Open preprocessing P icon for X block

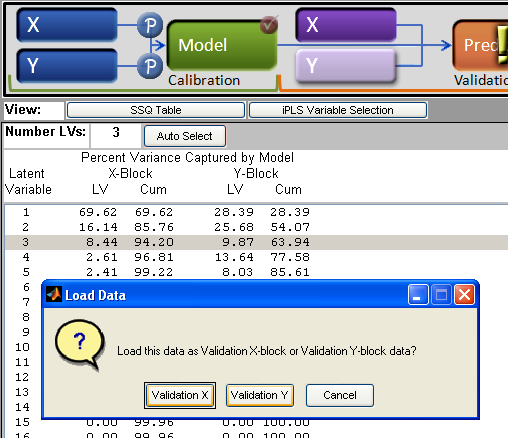tap(150, 25)
